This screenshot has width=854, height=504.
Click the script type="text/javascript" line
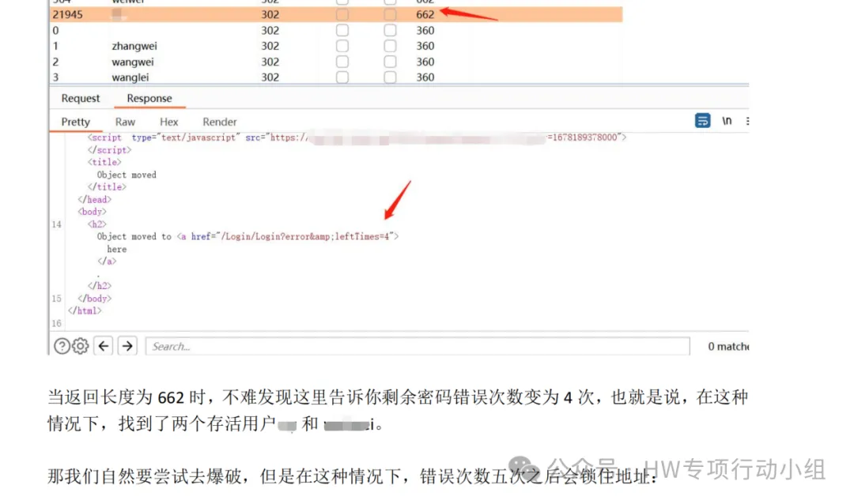point(357,137)
